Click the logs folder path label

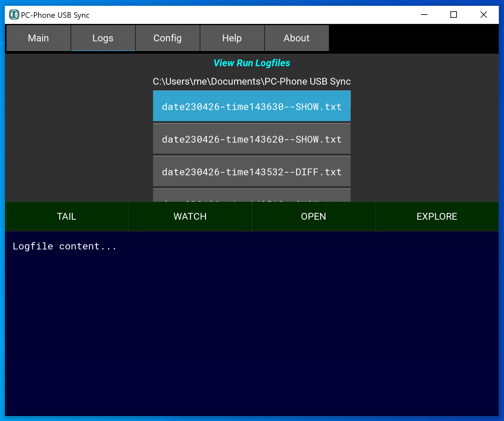click(252, 81)
